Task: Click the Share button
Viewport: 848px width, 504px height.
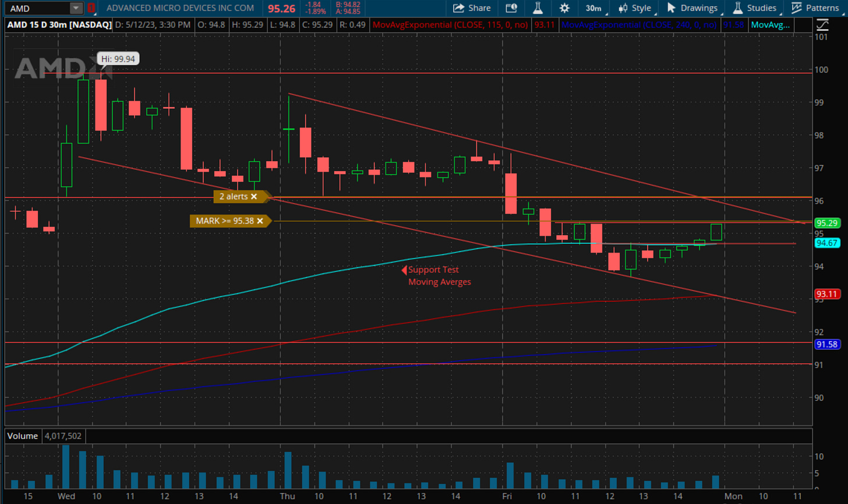Action: pyautogui.click(x=472, y=8)
